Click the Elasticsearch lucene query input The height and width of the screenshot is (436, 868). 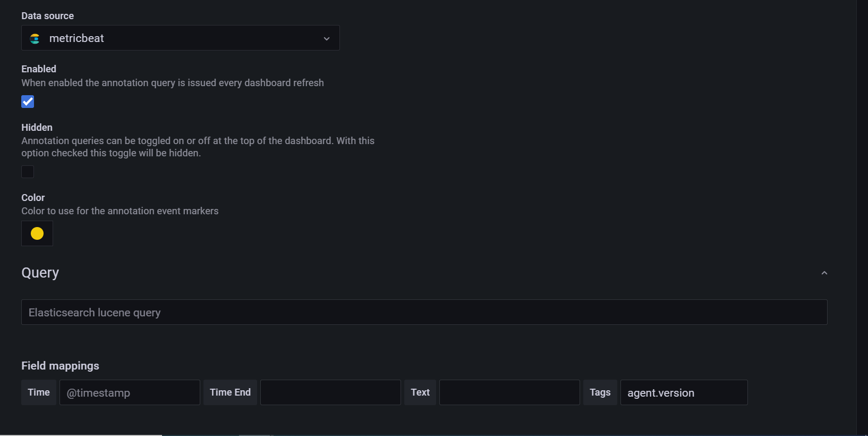tap(424, 312)
